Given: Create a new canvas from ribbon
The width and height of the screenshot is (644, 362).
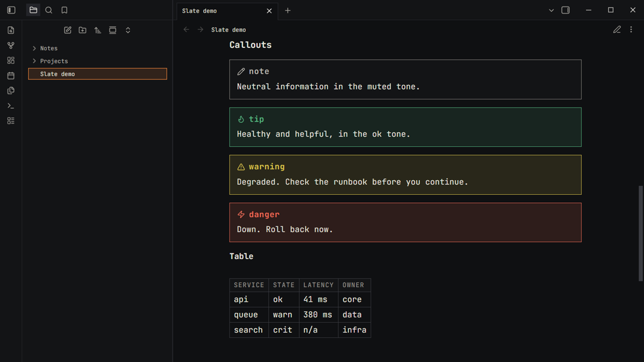Looking at the screenshot, I should pos(11,60).
